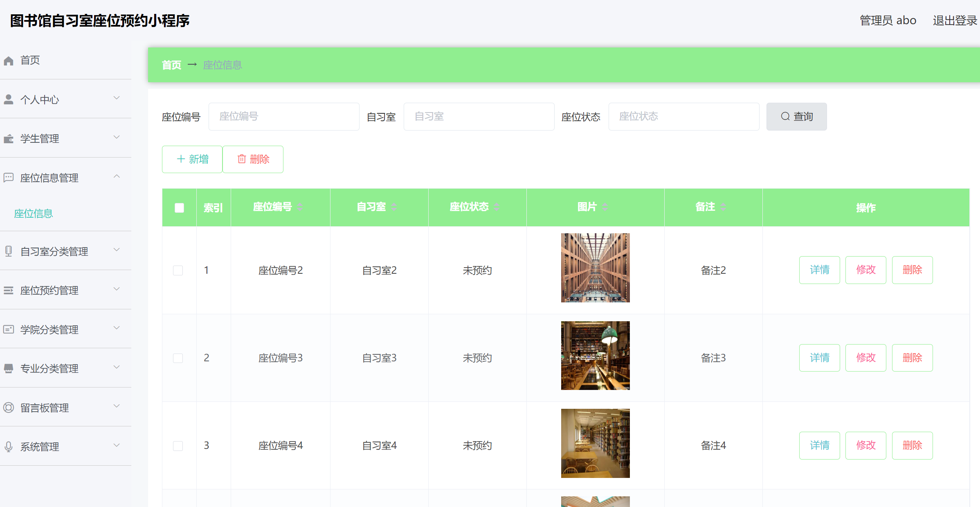Sort the table by the 座位状态 column arrows
The image size is (980, 507).
pos(497,207)
